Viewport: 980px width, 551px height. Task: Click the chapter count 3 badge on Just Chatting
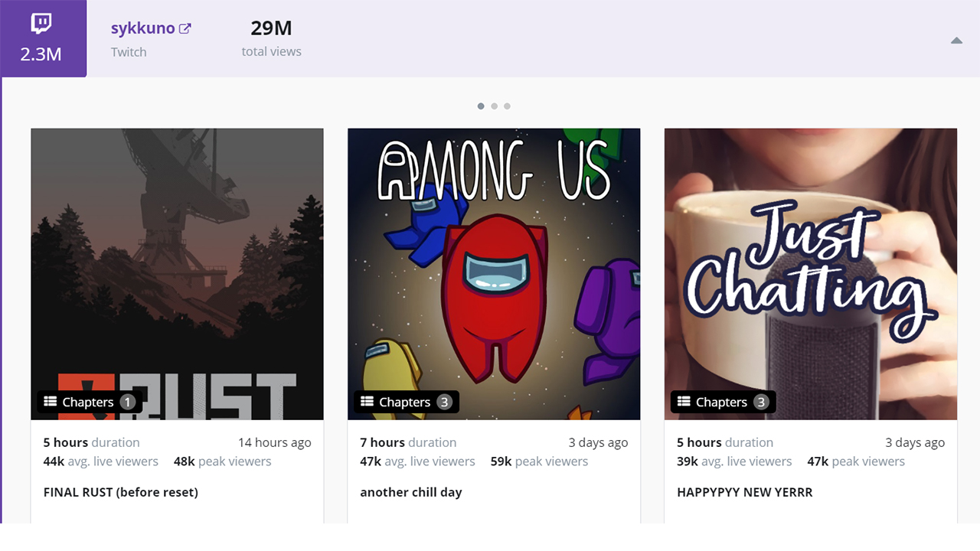(761, 402)
